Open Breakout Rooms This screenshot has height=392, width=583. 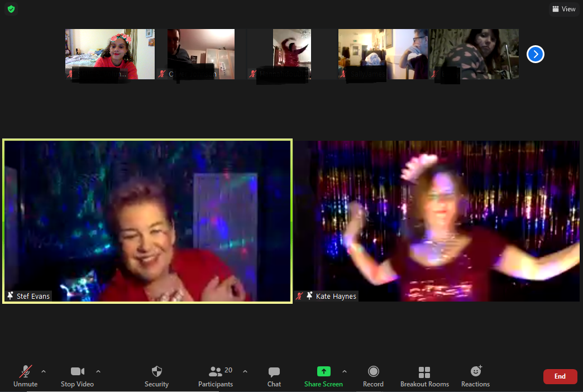tap(424, 376)
